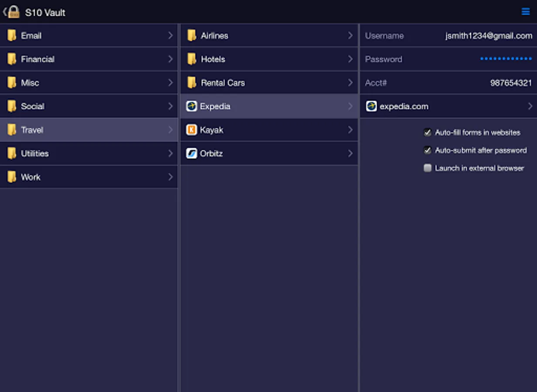Open the Work folder
537x392 pixels.
(x=88, y=176)
